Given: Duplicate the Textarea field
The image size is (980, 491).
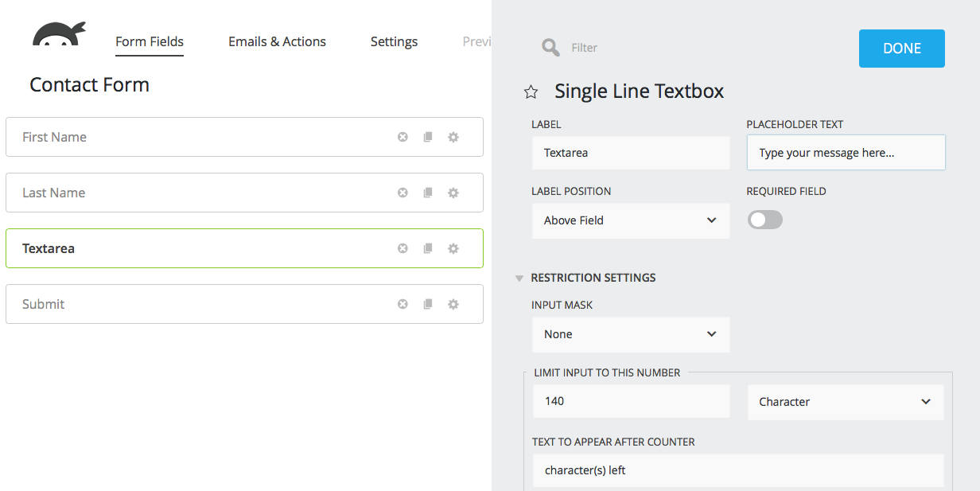Looking at the screenshot, I should point(428,248).
